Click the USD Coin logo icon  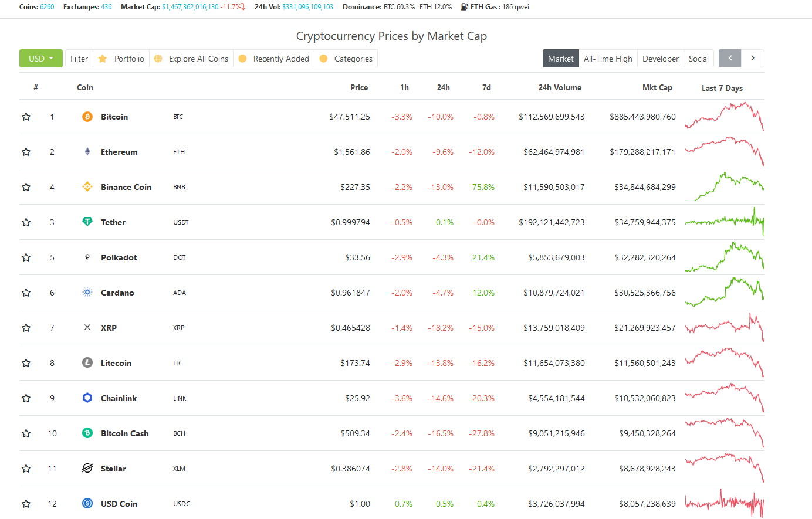point(87,503)
